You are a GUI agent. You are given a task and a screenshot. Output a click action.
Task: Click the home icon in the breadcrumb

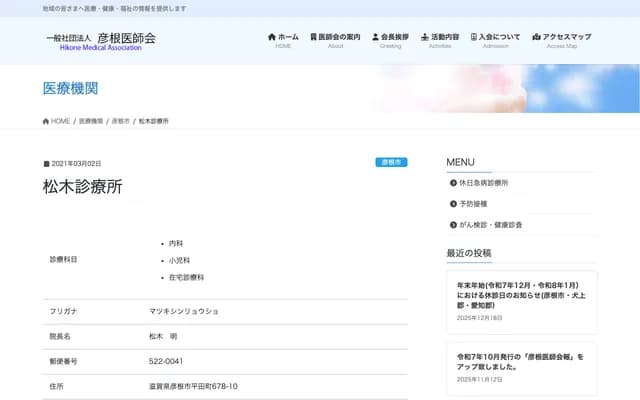tap(46, 121)
